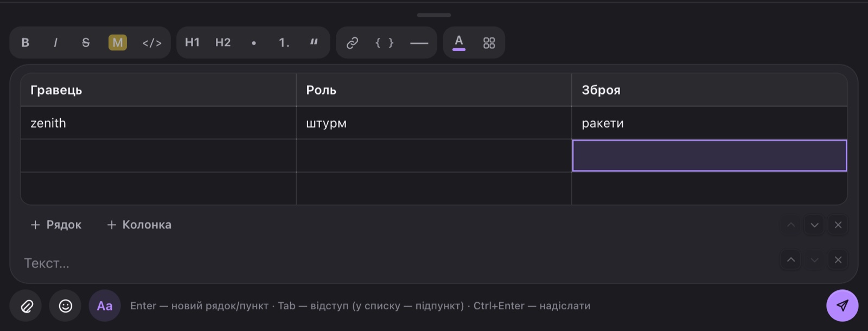Select the Гравець header cell
868x331 pixels.
tap(158, 90)
